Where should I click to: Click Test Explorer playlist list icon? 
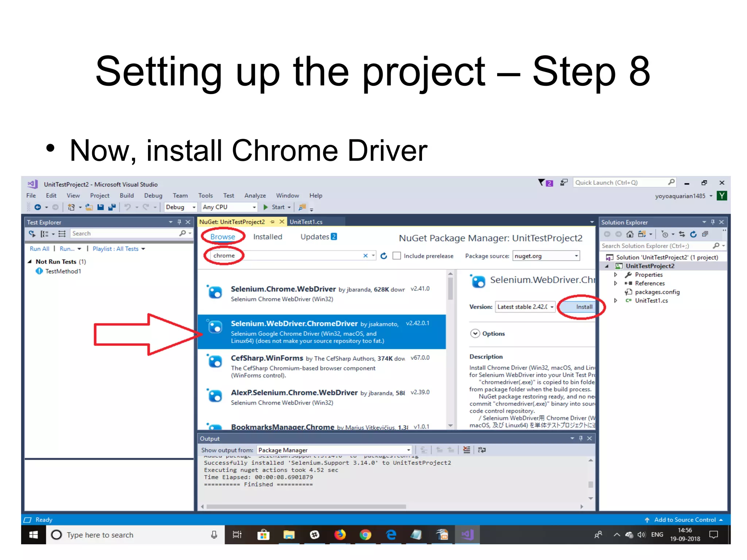click(x=62, y=234)
